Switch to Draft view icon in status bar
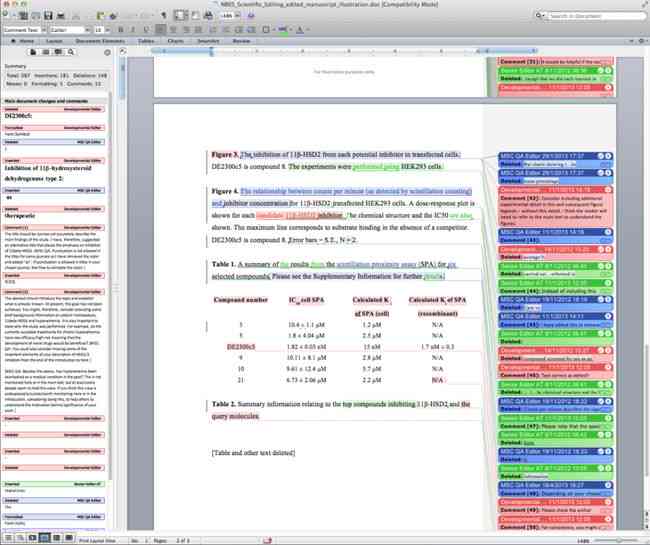 (x=9, y=538)
